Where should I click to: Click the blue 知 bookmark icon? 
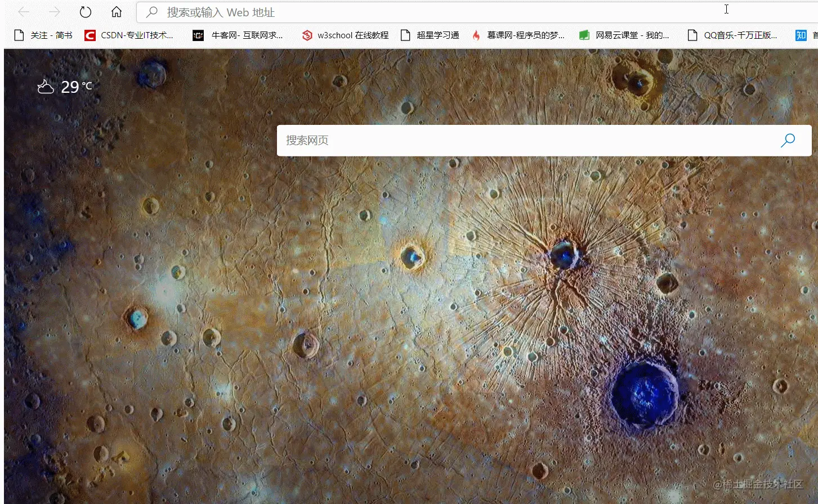pos(801,35)
